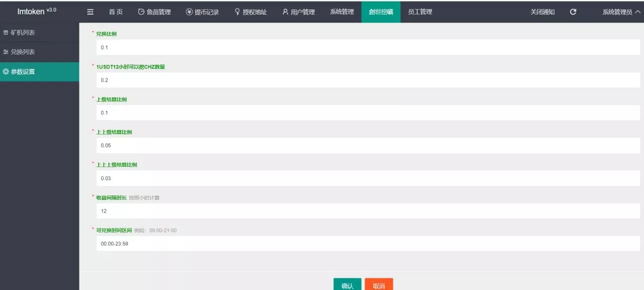Expand the 系统管理员 account dropdown
The height and width of the screenshot is (290, 644).
coord(618,11)
